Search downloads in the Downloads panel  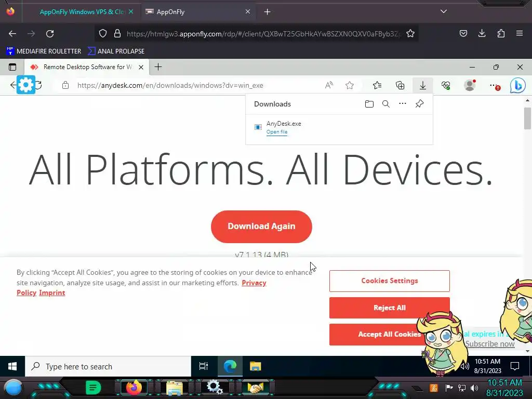(x=386, y=104)
